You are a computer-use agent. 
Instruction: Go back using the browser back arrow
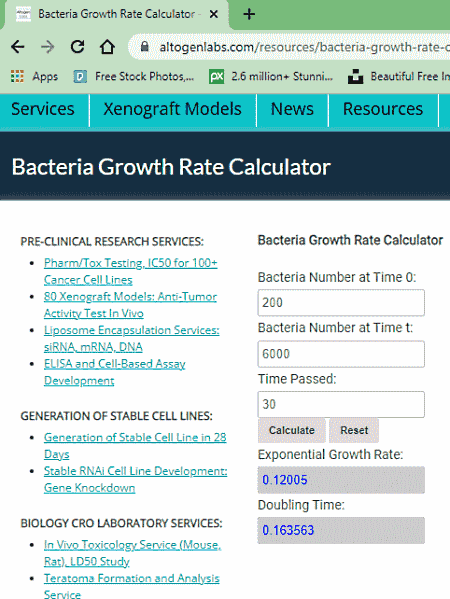click(x=18, y=47)
